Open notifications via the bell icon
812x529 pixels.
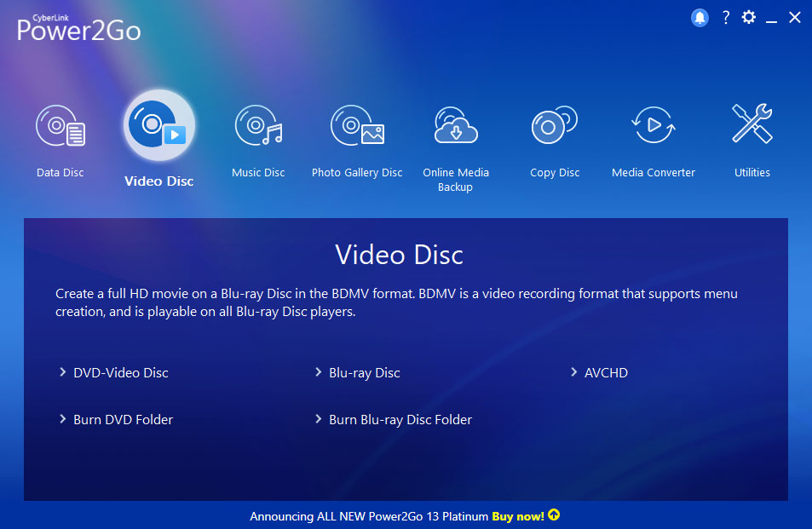coord(700,18)
